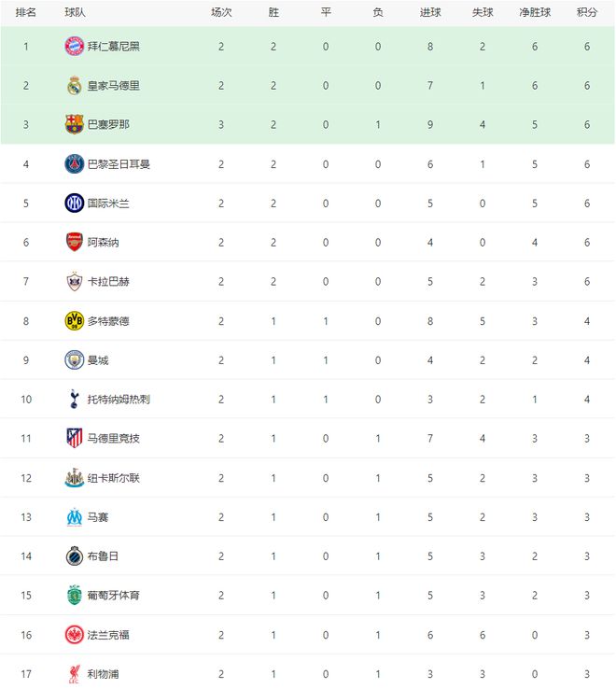Open the Paris Saint-Germain logo
This screenshot has width=616, height=689.
pos(74,163)
